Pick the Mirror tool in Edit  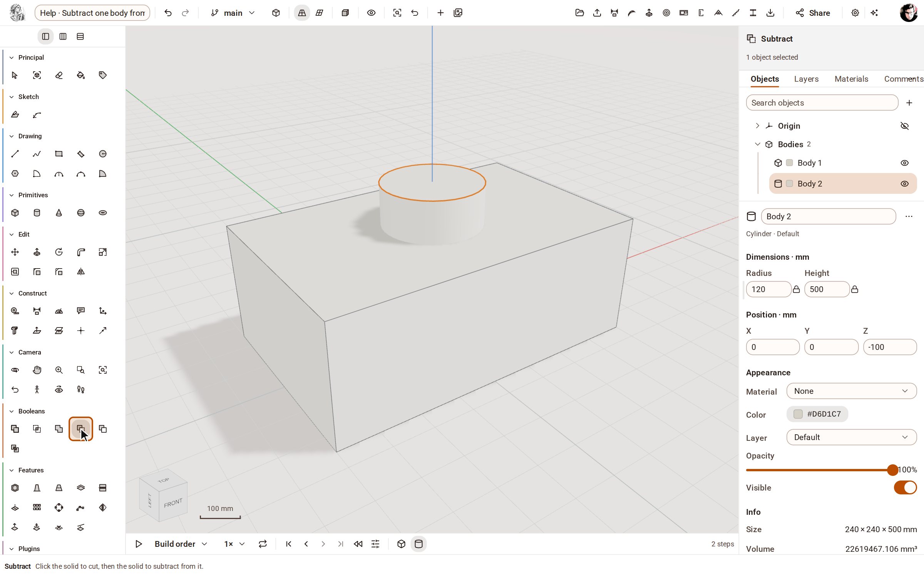(x=81, y=272)
